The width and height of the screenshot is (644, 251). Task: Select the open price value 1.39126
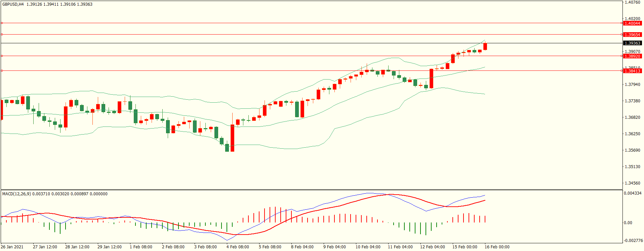coord(34,4)
